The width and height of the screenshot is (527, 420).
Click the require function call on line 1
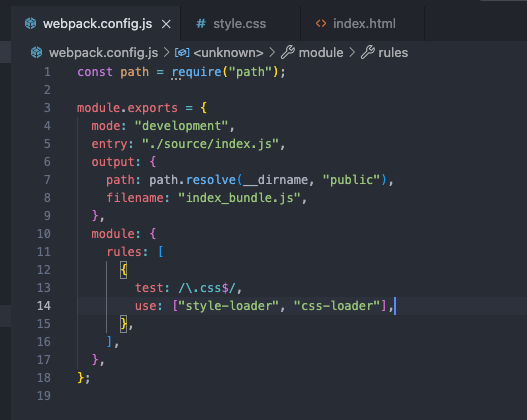197,72
